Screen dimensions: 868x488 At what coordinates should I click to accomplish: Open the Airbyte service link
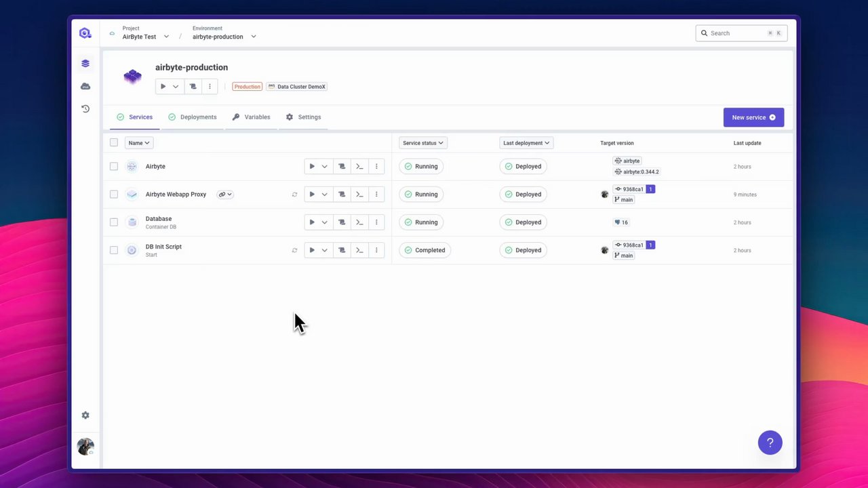point(155,166)
